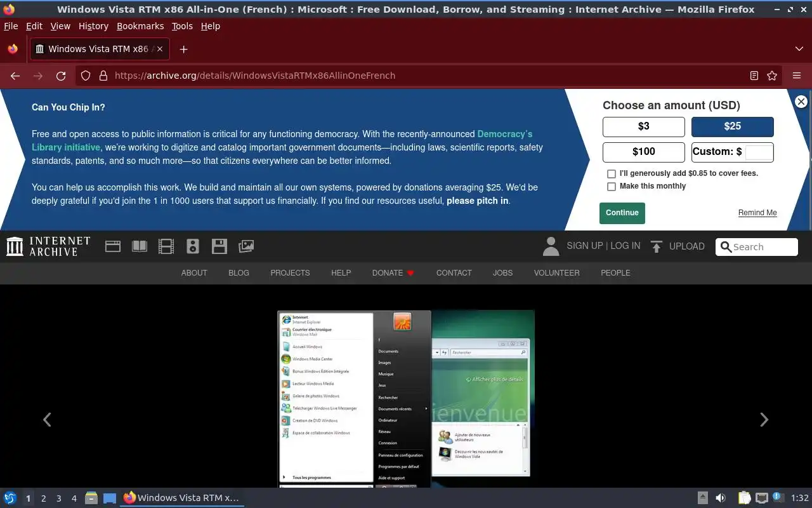The width and height of the screenshot is (812, 508).
Task: Open the Web (Wayback) media icon
Action: coord(113,246)
